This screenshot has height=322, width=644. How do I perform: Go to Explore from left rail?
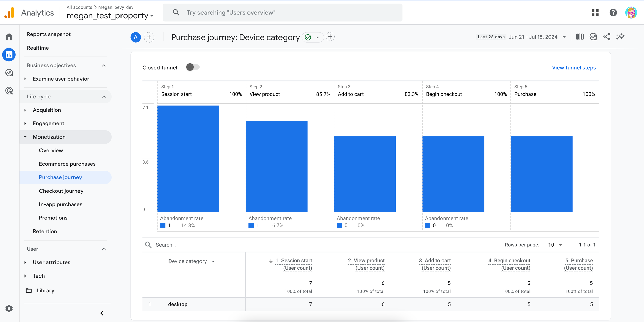tap(9, 73)
